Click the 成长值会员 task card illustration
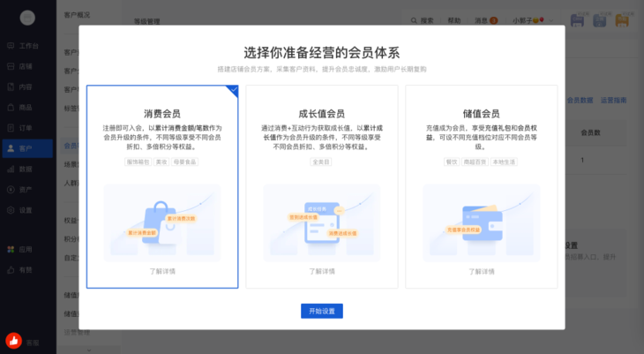Image resolution: width=644 pixels, height=354 pixels. tap(322, 223)
